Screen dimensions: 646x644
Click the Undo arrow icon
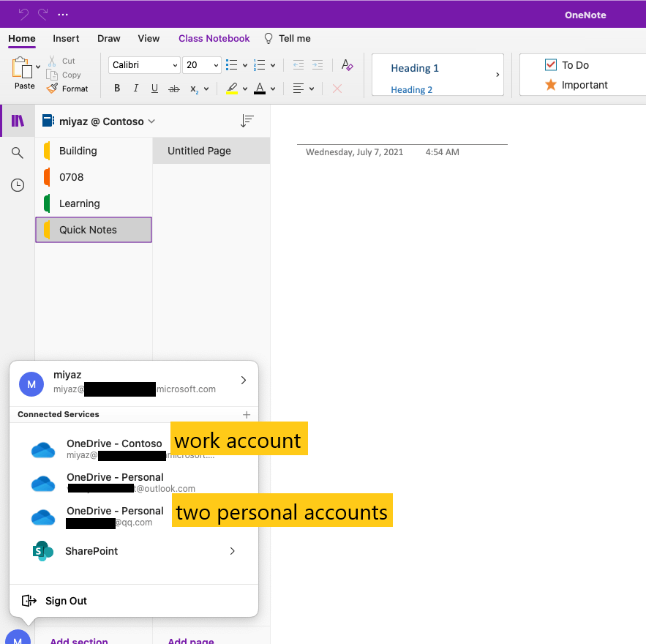pos(23,15)
